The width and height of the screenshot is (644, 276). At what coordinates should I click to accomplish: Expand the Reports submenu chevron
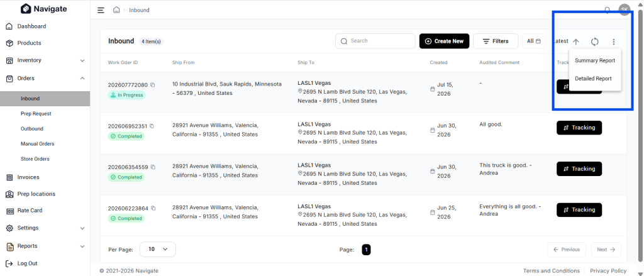tap(82, 246)
